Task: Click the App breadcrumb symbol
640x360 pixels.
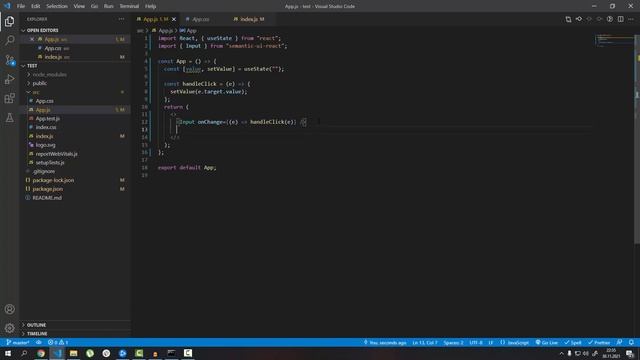Action: click(188, 31)
